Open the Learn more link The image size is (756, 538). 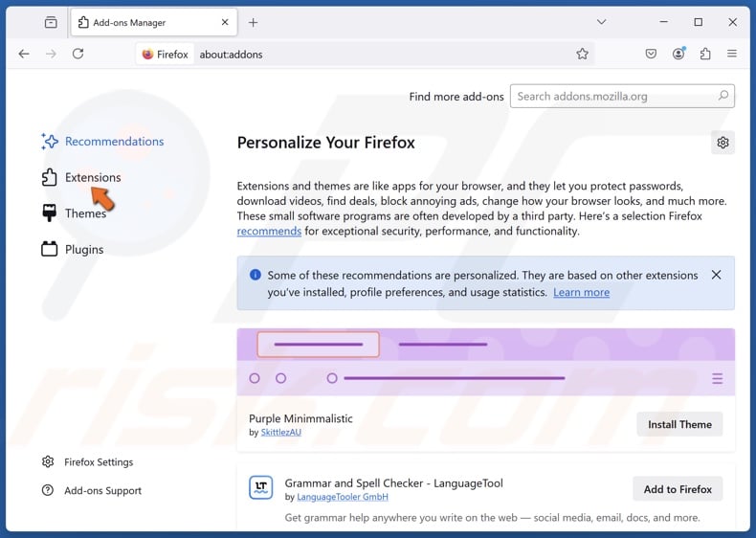(581, 292)
